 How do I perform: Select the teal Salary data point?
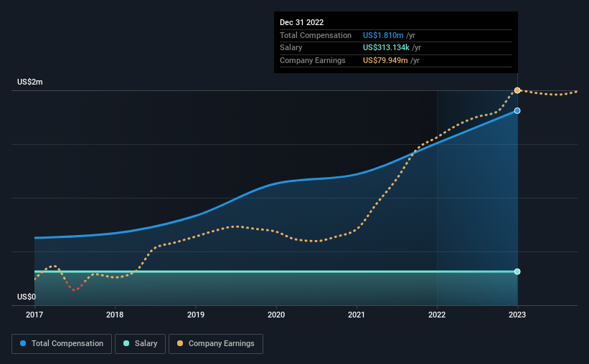point(517,272)
